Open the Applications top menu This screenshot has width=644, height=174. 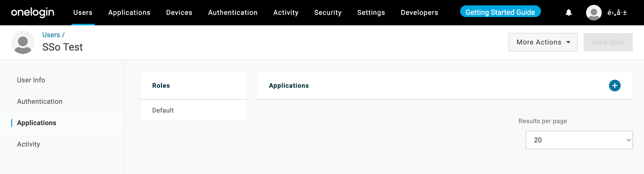(x=129, y=13)
